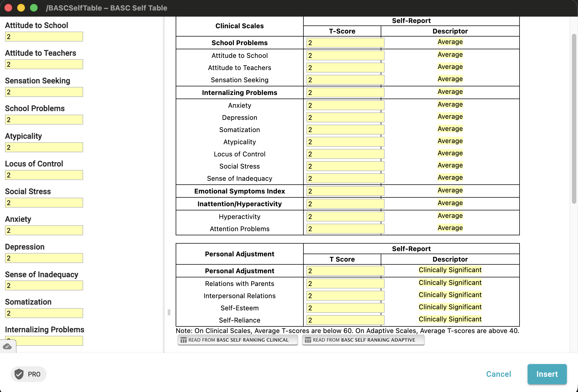Click School Problems T-Score table field

[x=345, y=43]
